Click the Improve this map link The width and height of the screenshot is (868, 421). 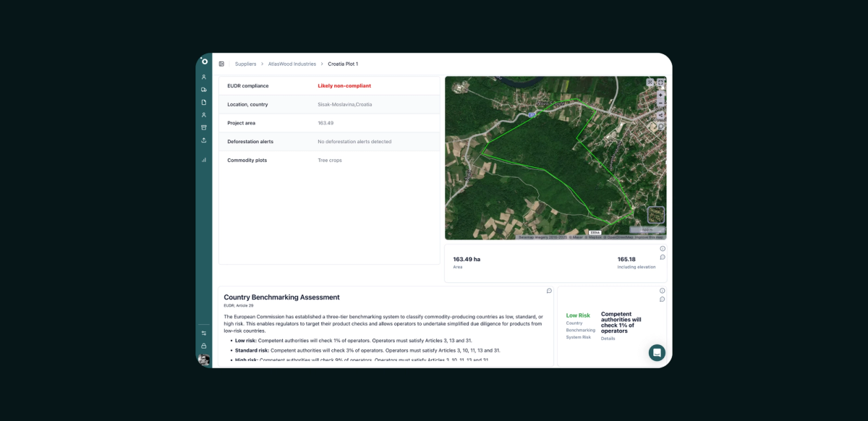650,237
